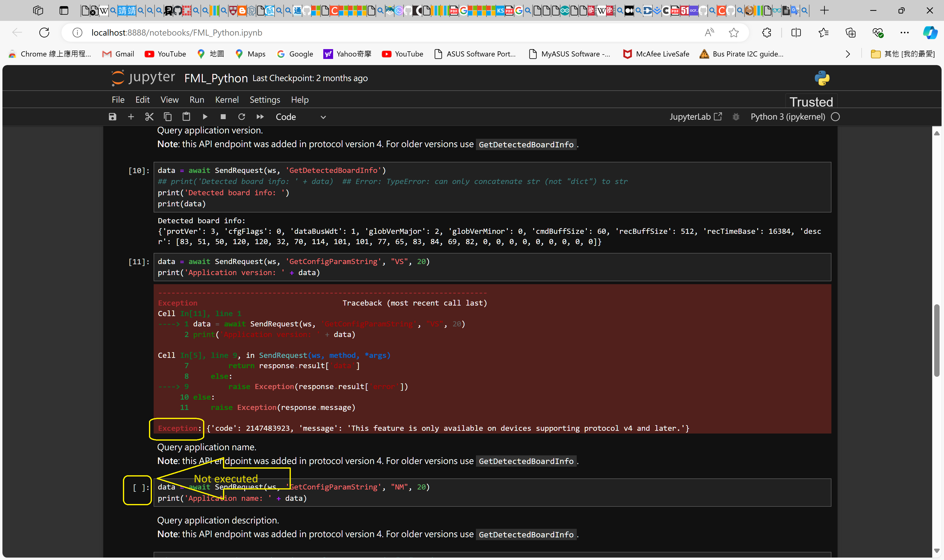944x560 pixels.
Task: Open the debugger bug icon
Action: point(736,117)
